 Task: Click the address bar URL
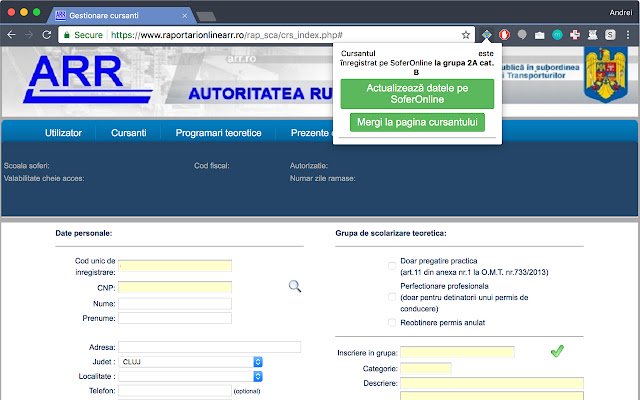pos(227,35)
